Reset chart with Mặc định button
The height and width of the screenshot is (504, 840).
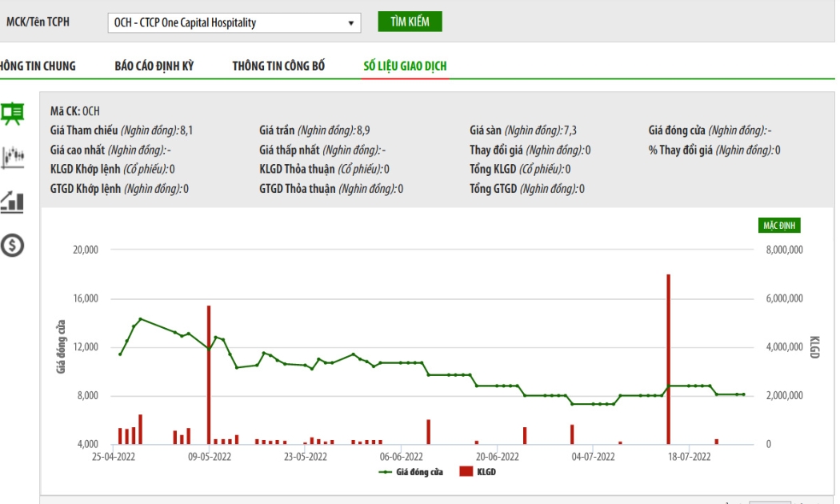pos(779,226)
